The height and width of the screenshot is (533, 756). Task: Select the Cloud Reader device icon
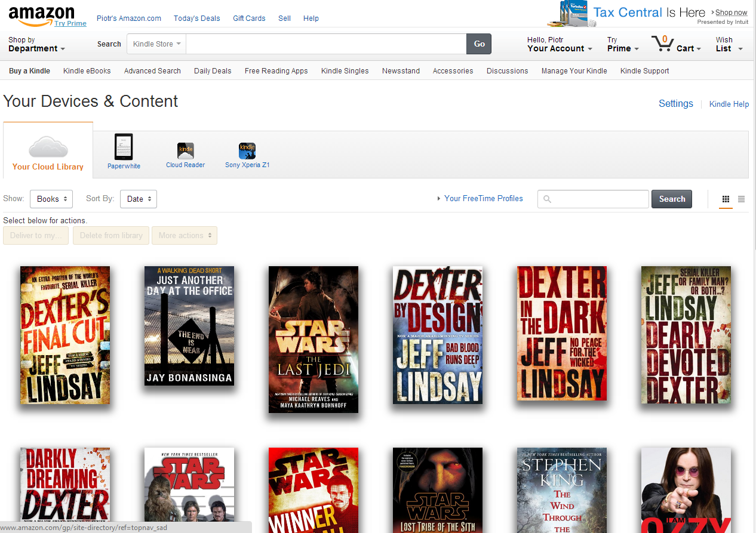(186, 151)
